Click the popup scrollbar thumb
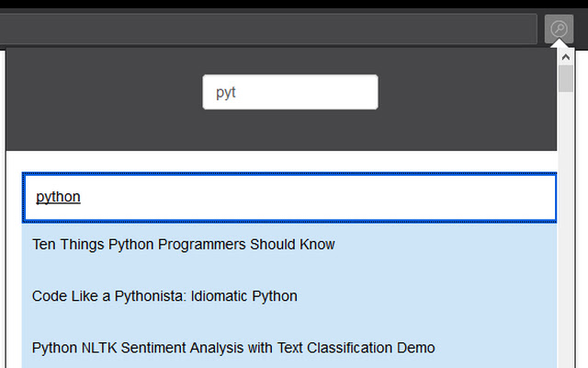Screen dimensions: 588x368 click(566, 79)
